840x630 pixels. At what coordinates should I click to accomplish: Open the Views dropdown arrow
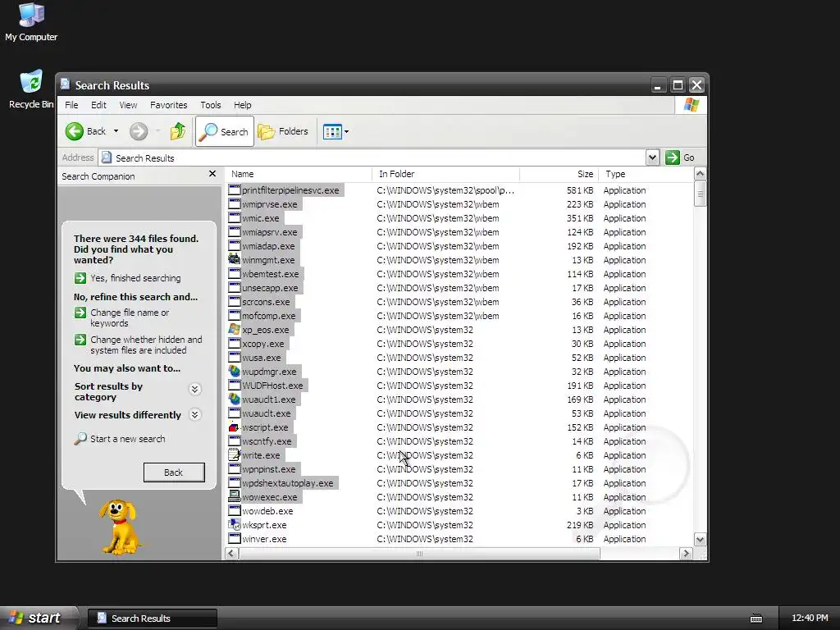pos(347,131)
